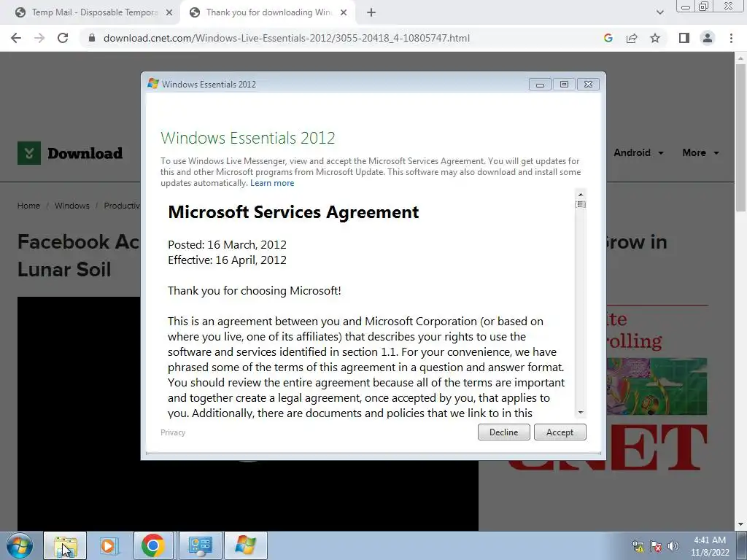Click the taskbar clock
The height and width of the screenshot is (560, 747).
tap(710, 546)
